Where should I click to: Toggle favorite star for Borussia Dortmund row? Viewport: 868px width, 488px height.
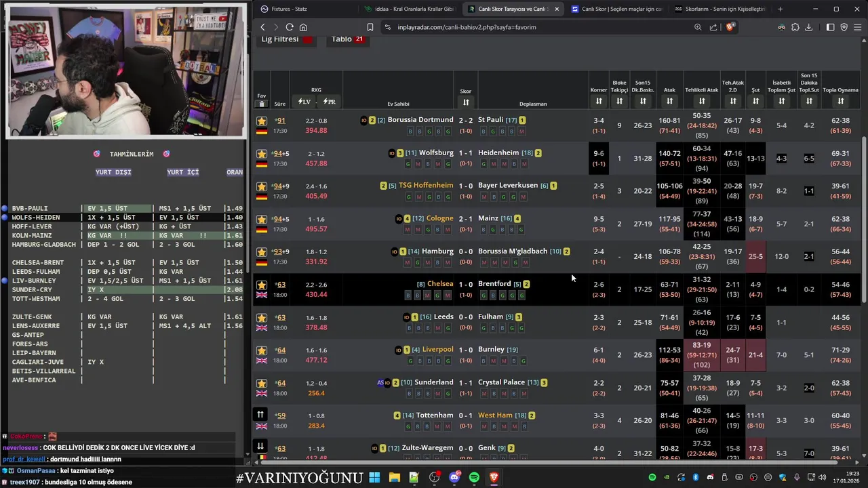click(x=261, y=121)
